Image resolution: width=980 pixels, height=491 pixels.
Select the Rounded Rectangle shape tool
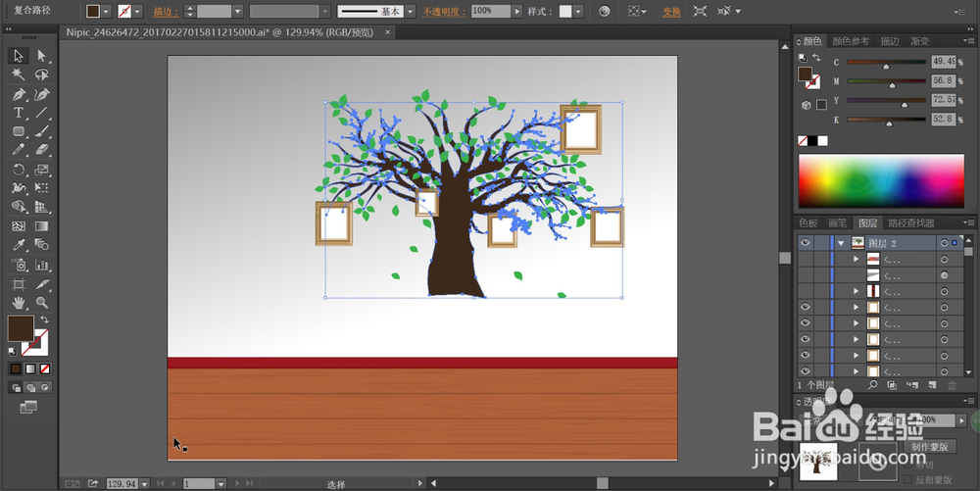pos(18,131)
